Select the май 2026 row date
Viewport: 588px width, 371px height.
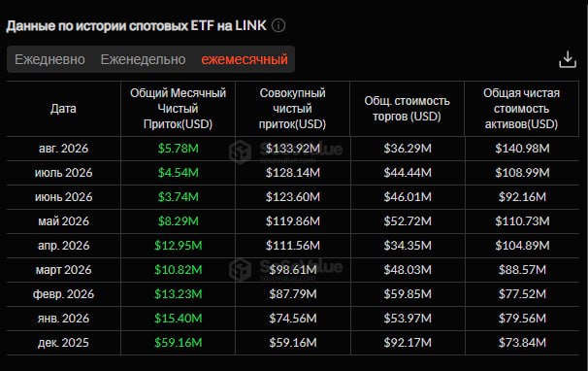click(x=63, y=221)
